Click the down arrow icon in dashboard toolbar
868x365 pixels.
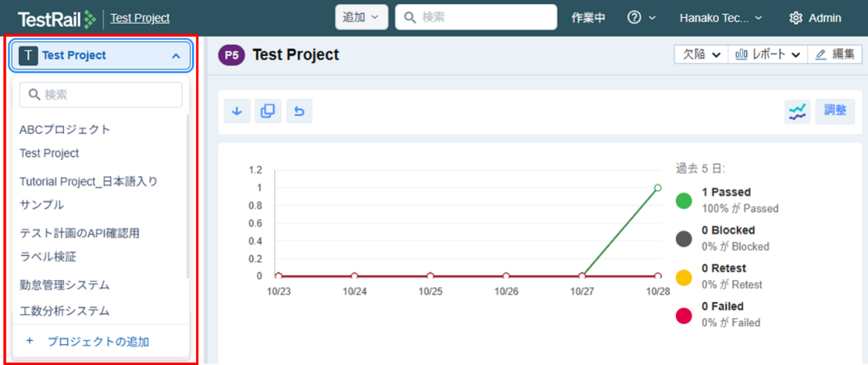(237, 112)
